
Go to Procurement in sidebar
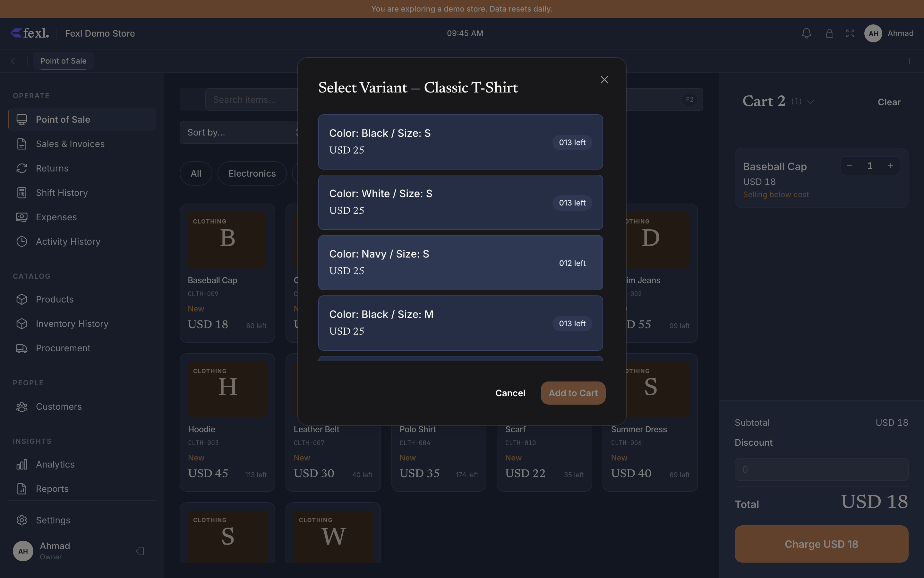coord(82,348)
